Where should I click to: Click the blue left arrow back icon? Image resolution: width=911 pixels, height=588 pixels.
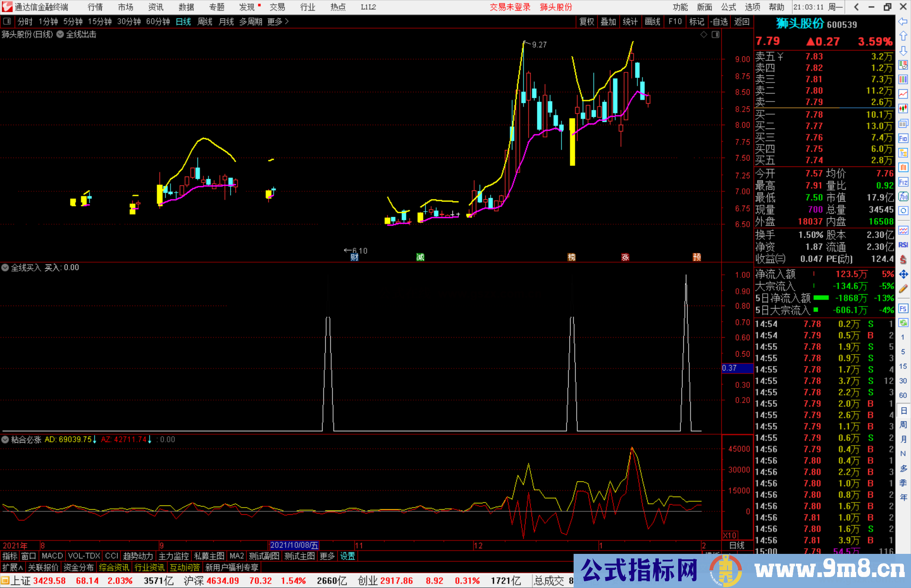click(903, 21)
